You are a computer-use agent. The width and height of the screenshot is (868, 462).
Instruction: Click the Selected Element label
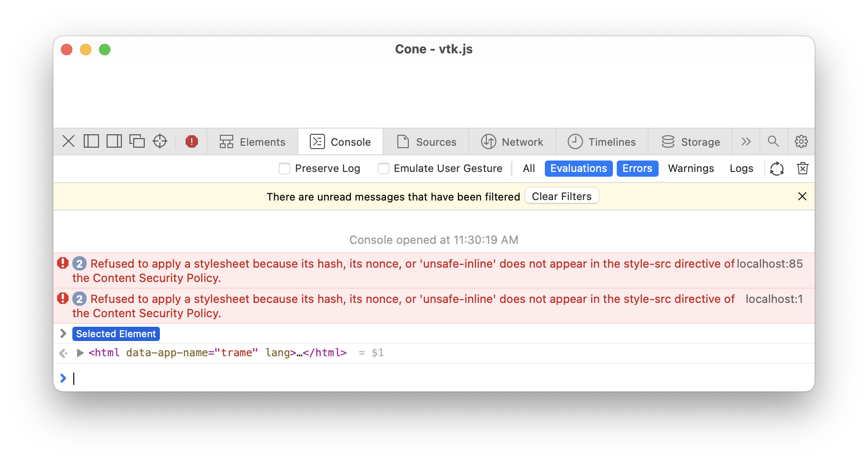tap(116, 334)
